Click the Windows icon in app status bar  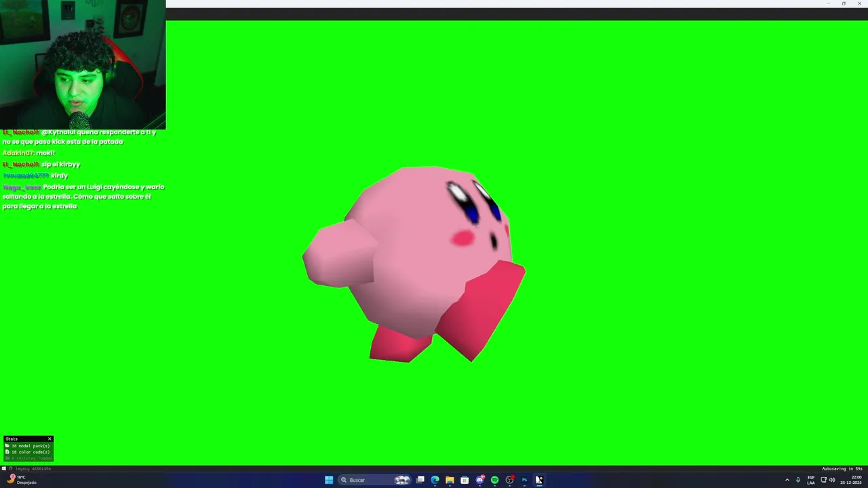click(x=4, y=468)
